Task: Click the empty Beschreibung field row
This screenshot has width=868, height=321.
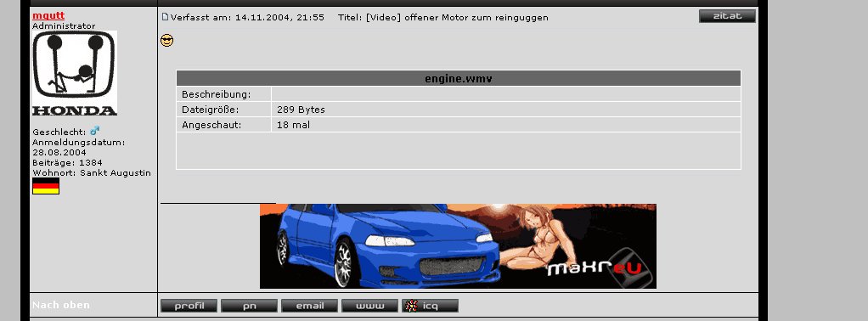Action: coord(459,94)
